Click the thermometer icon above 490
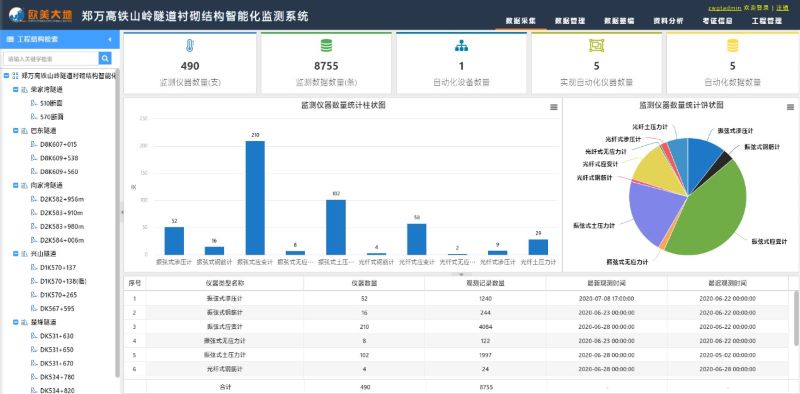800x394 pixels. point(190,46)
